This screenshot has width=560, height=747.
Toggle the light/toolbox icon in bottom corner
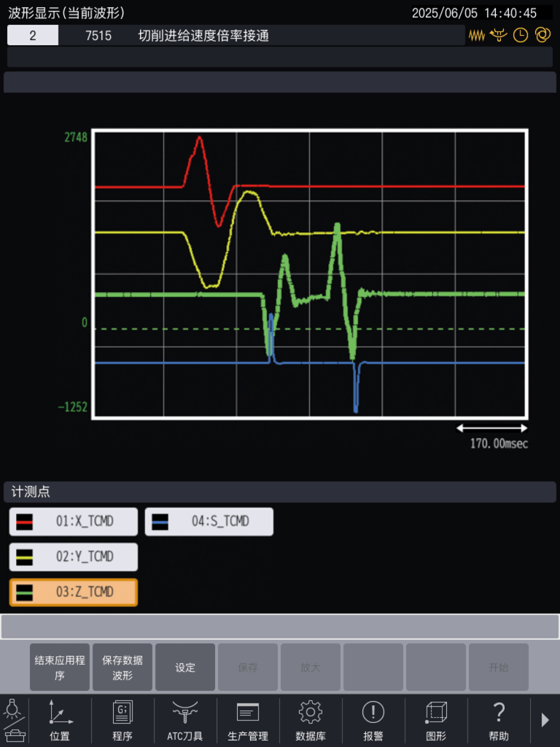click(x=14, y=721)
